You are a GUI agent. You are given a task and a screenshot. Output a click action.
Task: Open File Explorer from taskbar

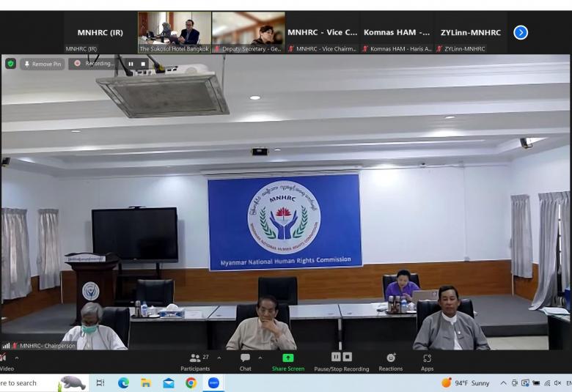[x=146, y=383]
